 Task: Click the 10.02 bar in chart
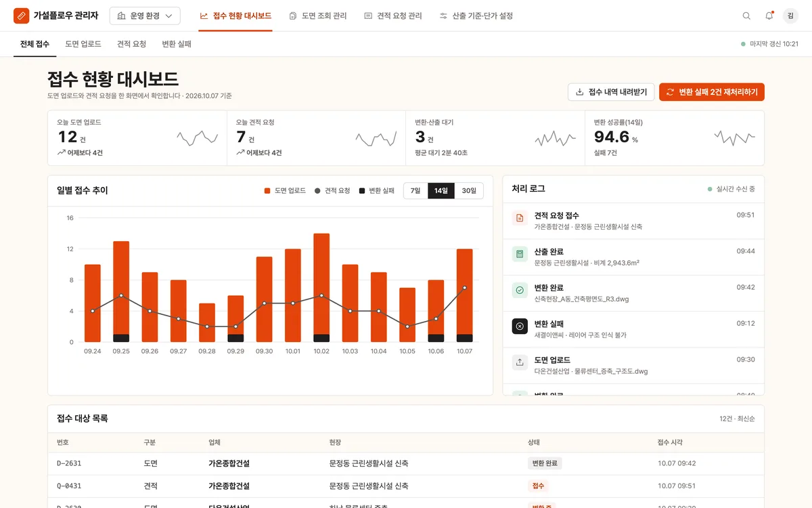pos(321,288)
